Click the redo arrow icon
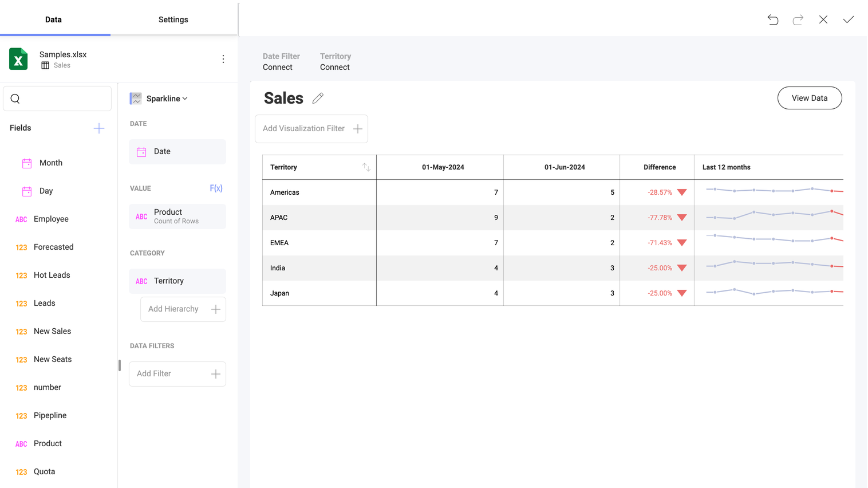The image size is (868, 488). pos(798,19)
